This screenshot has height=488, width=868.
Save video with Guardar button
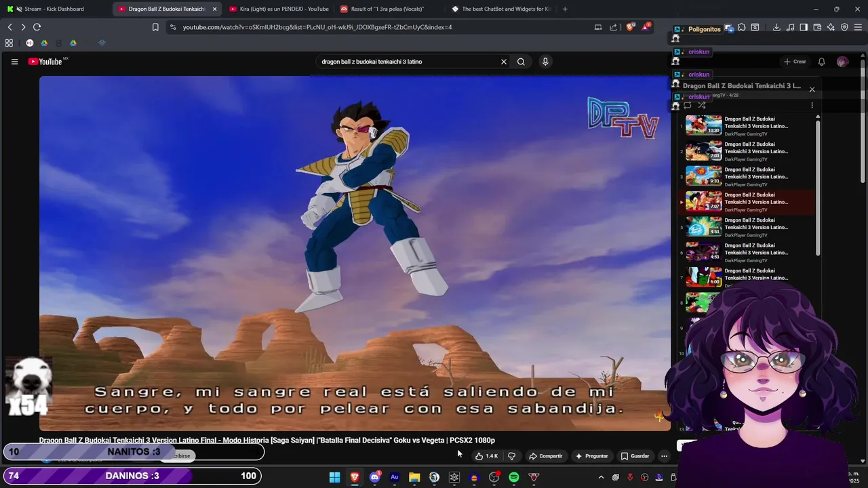click(635, 456)
